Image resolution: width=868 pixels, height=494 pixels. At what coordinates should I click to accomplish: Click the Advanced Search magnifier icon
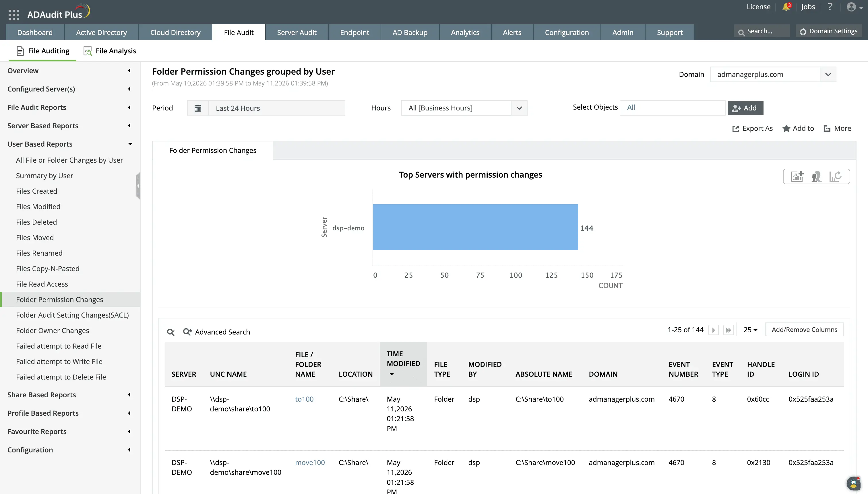tap(187, 332)
